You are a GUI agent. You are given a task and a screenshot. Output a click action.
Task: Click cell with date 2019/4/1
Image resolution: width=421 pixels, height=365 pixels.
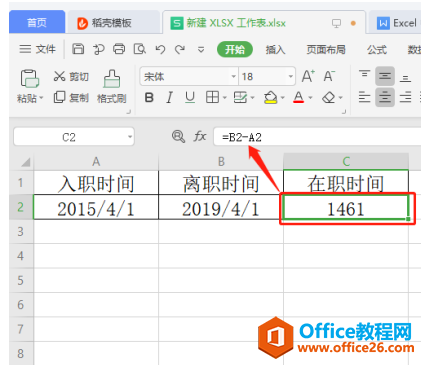pos(221,207)
